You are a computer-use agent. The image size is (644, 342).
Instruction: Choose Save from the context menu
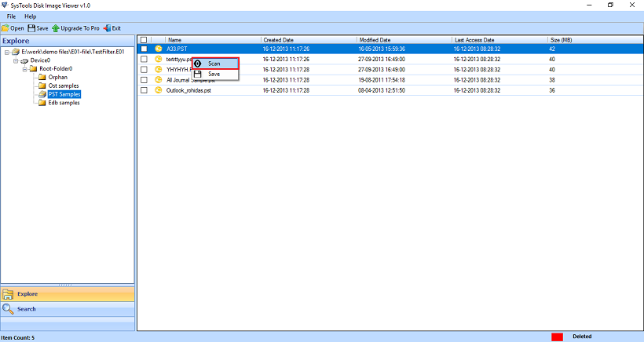[x=215, y=75]
